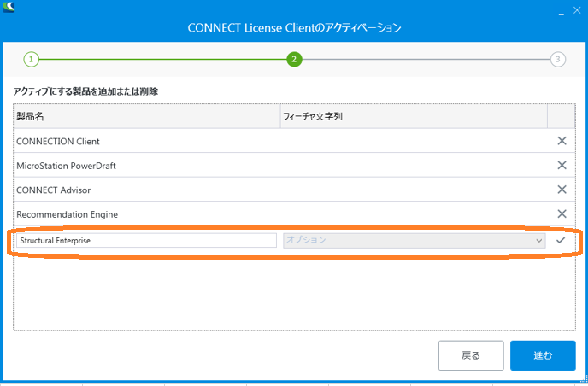Delete CONNECT Advisor from the list
Image resolution: width=588 pixels, height=386 pixels.
tap(562, 190)
